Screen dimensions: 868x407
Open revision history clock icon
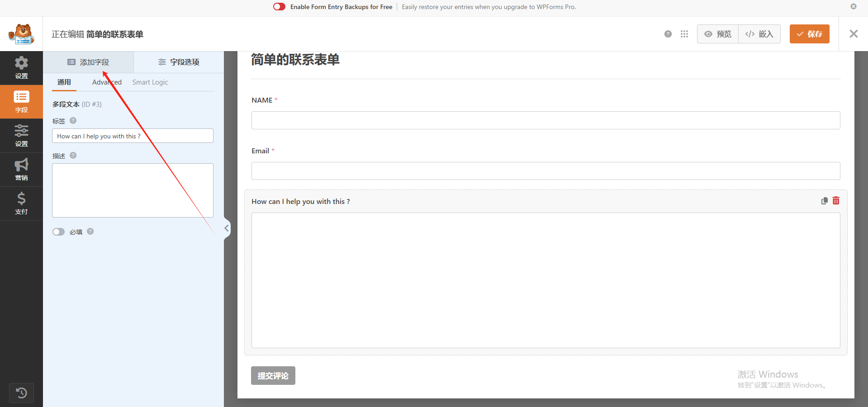tap(21, 393)
